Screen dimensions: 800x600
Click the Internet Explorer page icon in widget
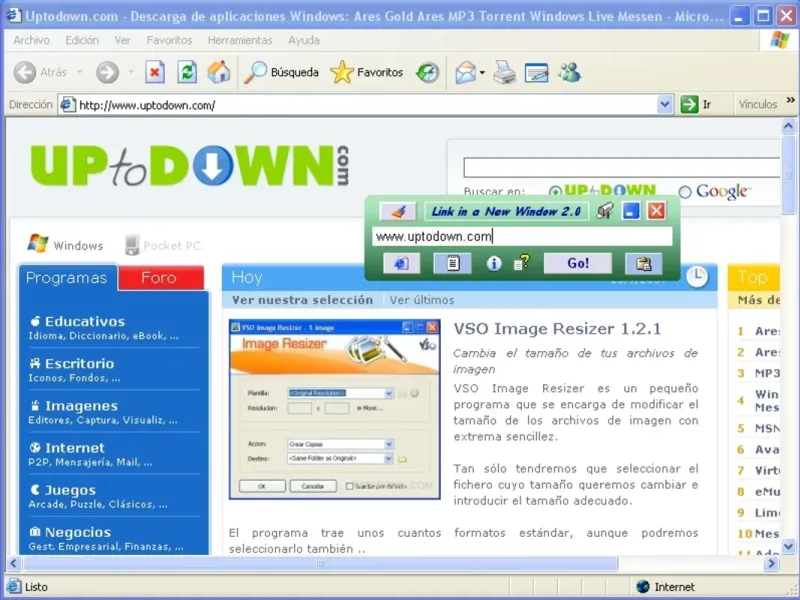pyautogui.click(x=402, y=263)
